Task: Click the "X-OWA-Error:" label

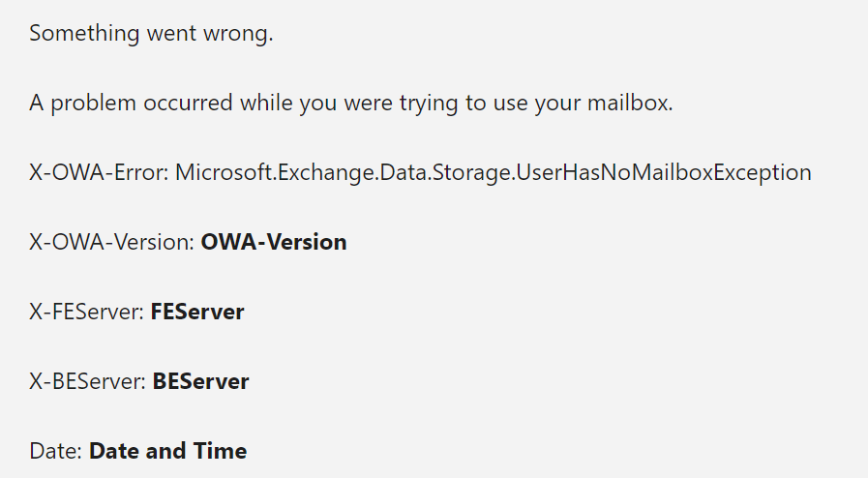Action: [99, 173]
